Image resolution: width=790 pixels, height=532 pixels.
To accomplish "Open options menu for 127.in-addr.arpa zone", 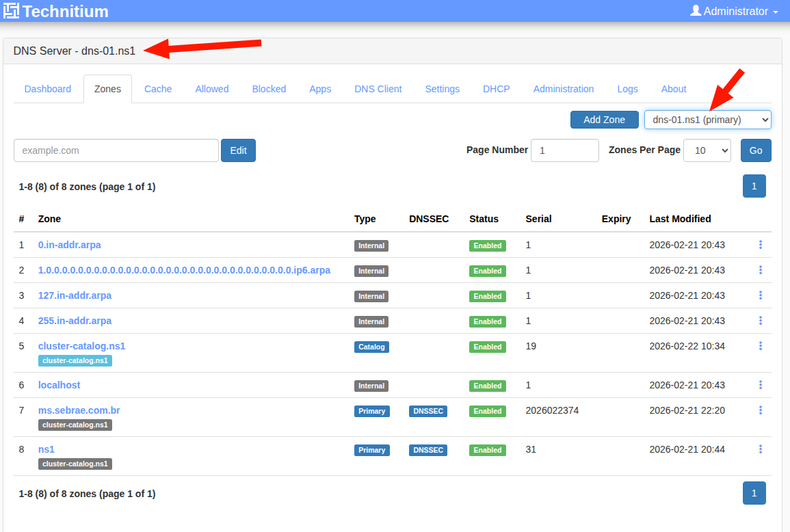I will click(x=760, y=295).
